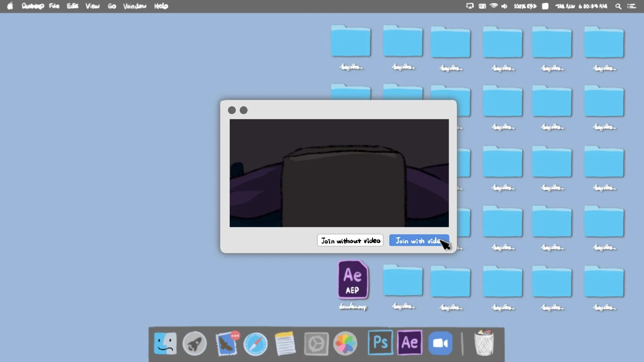Click the video preview thumbnail in dialog
This screenshot has width=644, height=362.
click(339, 173)
